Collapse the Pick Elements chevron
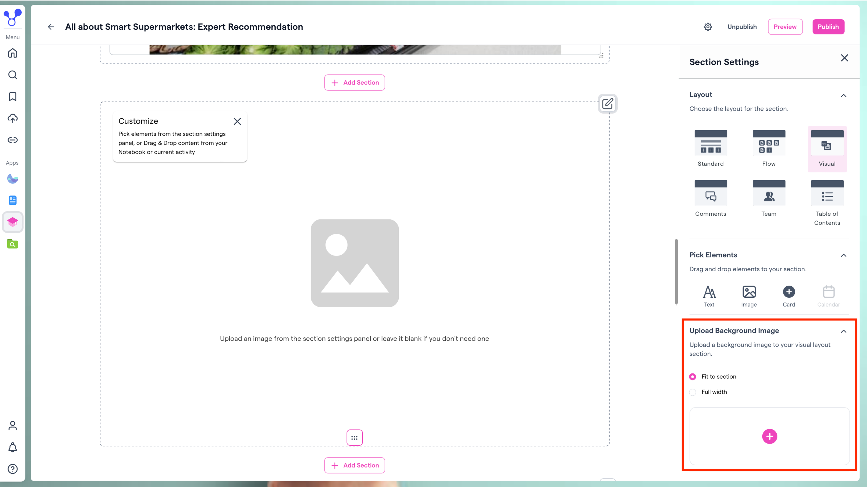The height and width of the screenshot is (487, 868). (x=843, y=255)
